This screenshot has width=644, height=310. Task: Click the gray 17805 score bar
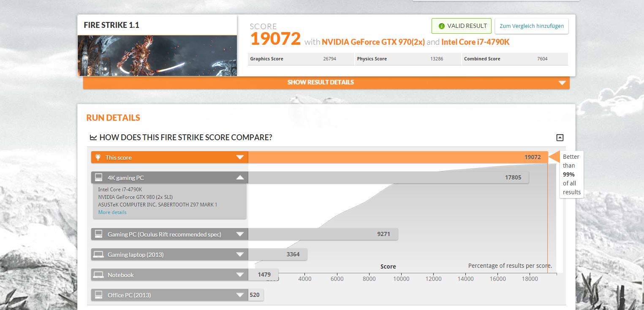[x=389, y=177]
